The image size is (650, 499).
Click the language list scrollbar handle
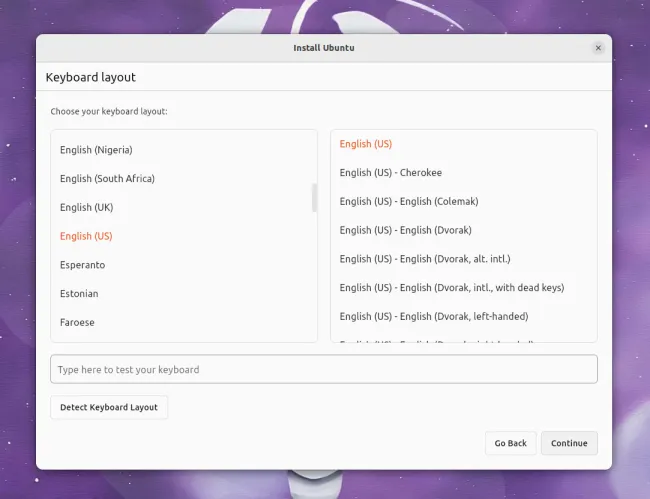(x=314, y=198)
